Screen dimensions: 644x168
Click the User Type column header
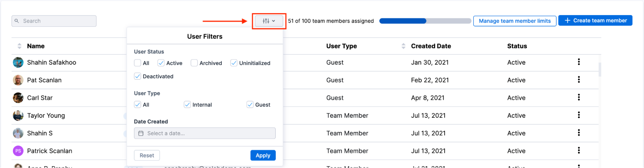pos(341,46)
